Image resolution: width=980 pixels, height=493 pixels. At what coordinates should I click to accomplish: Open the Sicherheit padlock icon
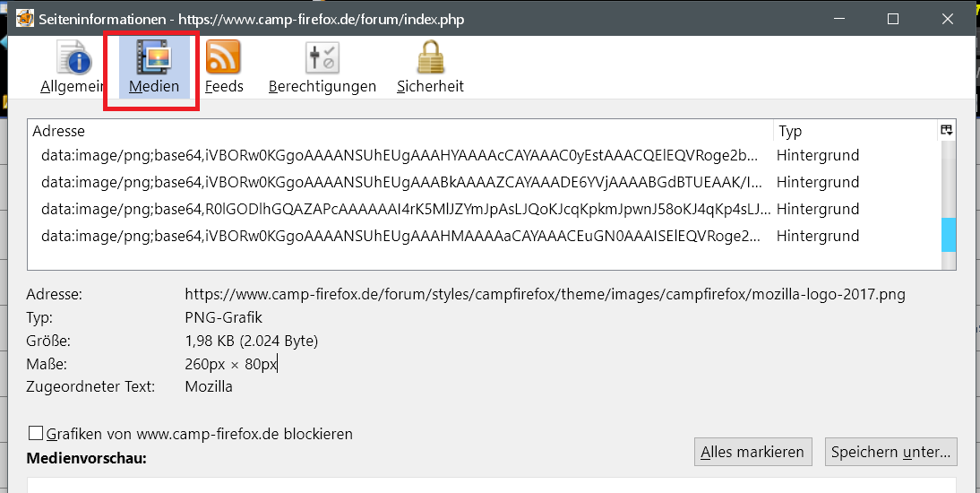(x=430, y=59)
